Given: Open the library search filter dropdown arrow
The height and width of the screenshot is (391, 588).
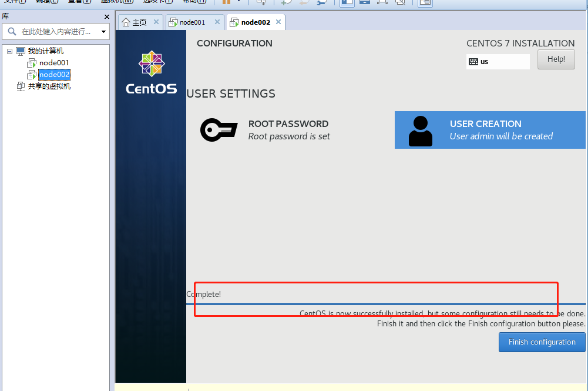Looking at the screenshot, I should 103,32.
